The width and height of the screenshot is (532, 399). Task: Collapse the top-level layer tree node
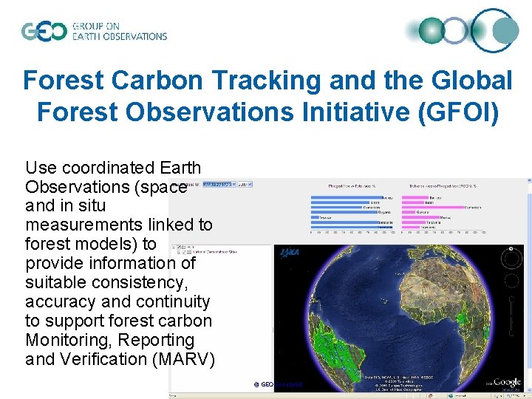pyautogui.click(x=174, y=248)
